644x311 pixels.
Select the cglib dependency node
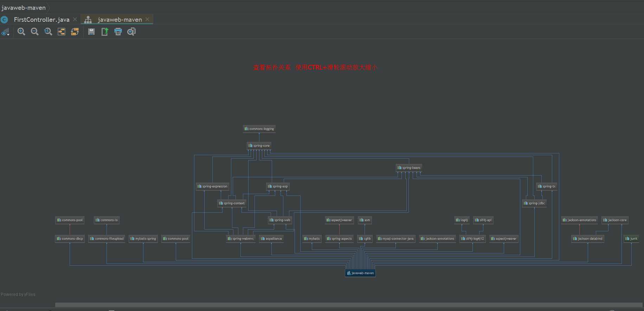pyautogui.click(x=365, y=239)
